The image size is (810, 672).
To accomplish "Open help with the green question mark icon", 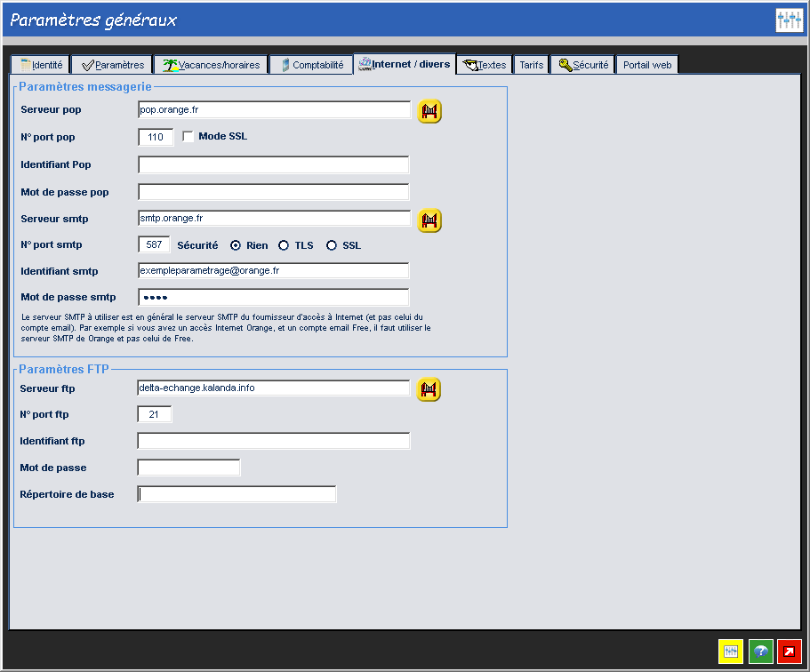I will point(760,651).
